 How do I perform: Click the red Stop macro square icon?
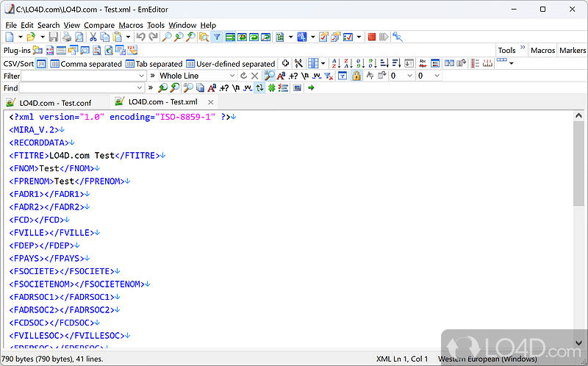(x=372, y=37)
